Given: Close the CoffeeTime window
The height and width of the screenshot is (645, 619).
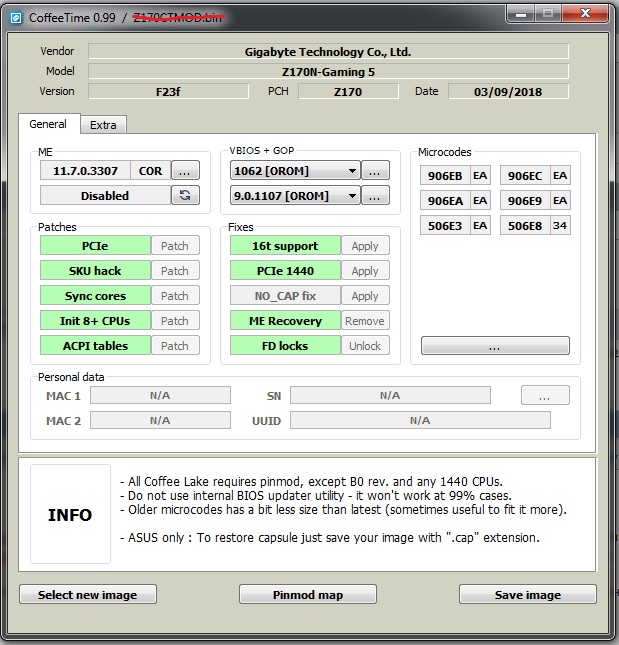Looking at the screenshot, I should (585, 14).
